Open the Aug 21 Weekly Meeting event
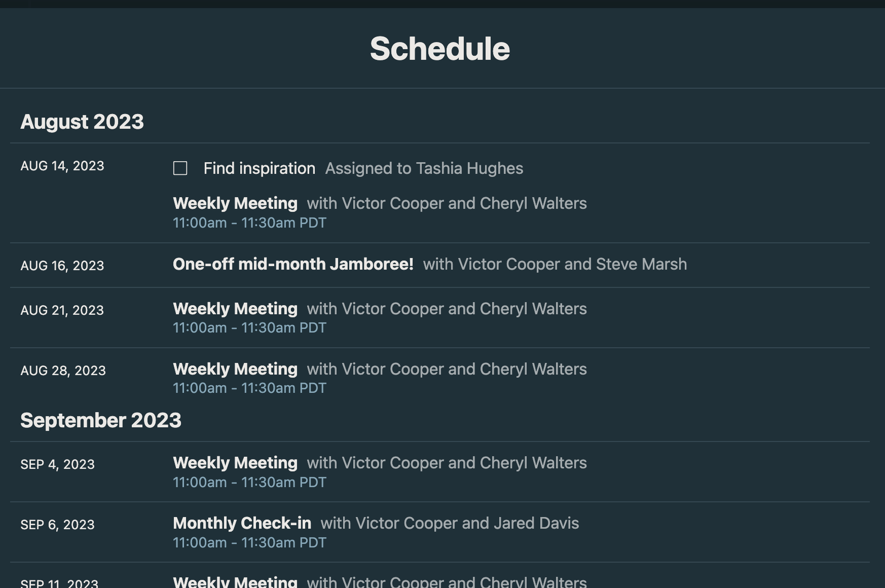Image resolution: width=885 pixels, height=588 pixels. 235,309
